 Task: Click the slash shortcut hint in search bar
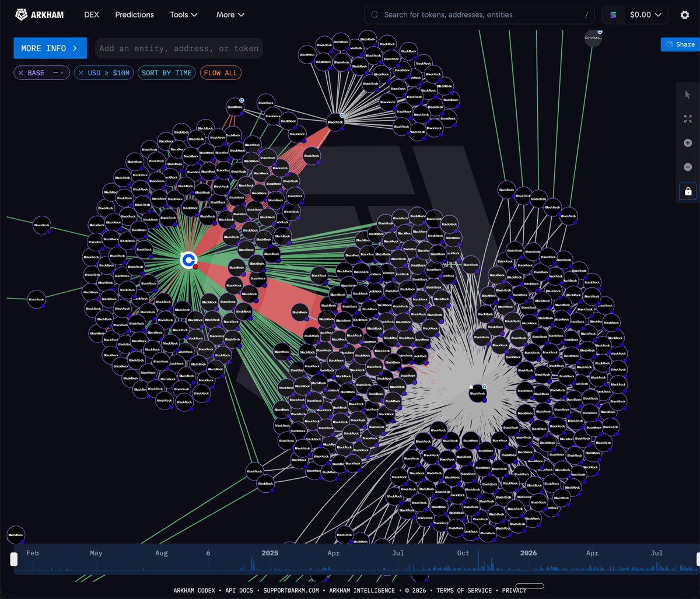point(586,15)
